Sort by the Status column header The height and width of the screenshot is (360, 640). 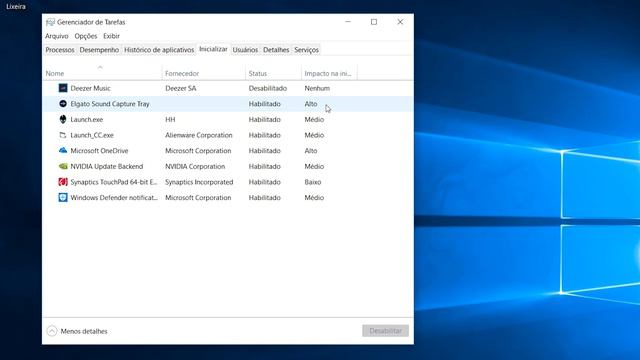(258, 73)
